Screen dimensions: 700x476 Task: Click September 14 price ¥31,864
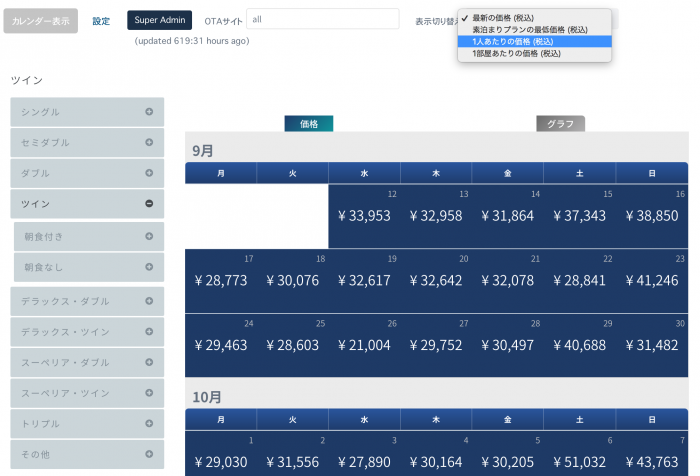coord(508,216)
